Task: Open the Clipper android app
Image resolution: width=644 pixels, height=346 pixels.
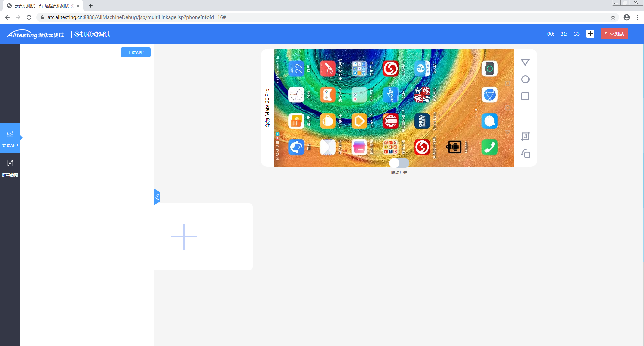Action: point(454,147)
